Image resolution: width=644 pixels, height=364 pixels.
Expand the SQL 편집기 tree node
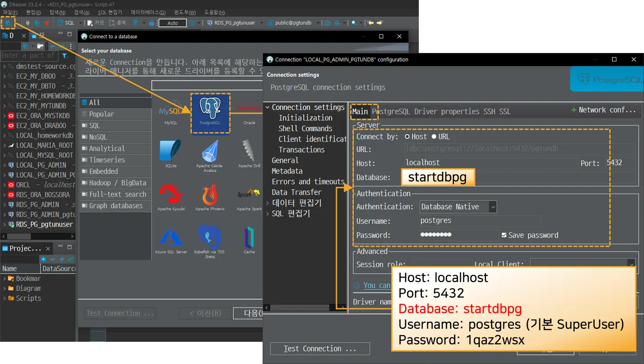click(x=267, y=214)
